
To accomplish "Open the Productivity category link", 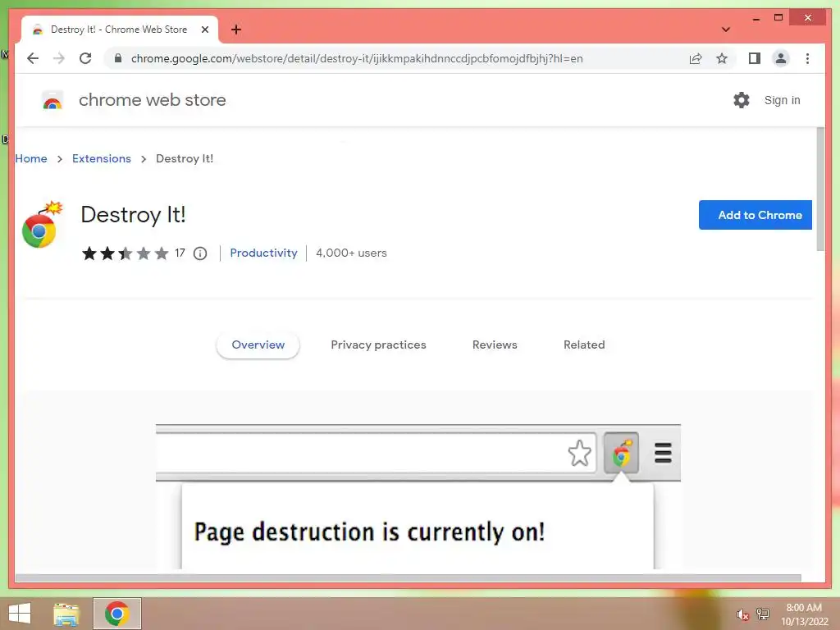I will (x=263, y=253).
